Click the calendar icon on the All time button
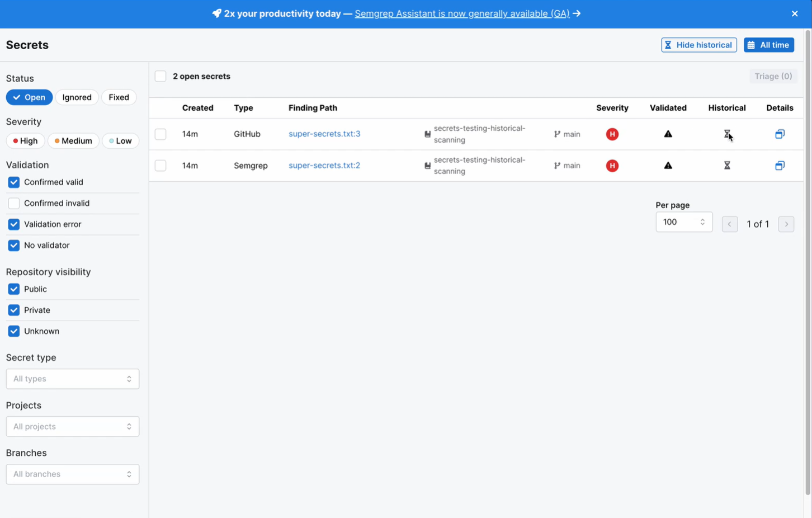The width and height of the screenshot is (812, 518). (x=751, y=45)
